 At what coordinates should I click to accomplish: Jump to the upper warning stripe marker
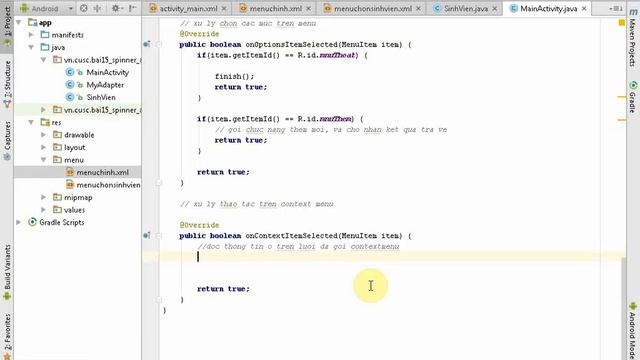tap(622, 97)
